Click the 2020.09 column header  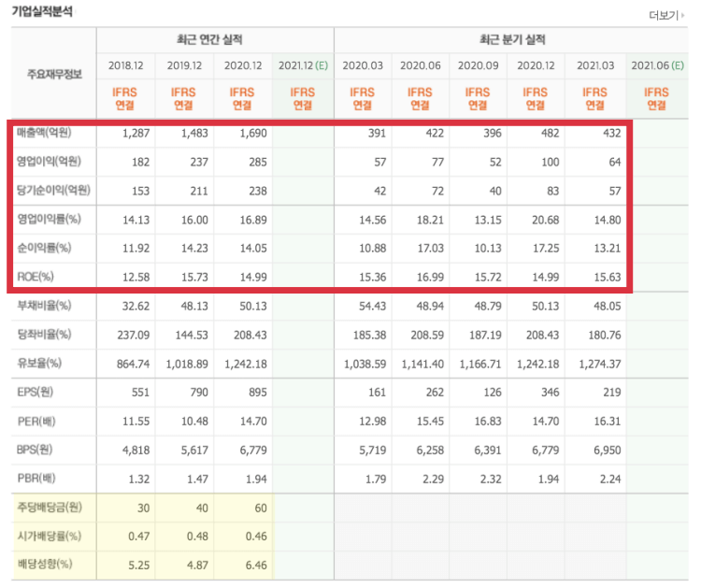point(478,65)
